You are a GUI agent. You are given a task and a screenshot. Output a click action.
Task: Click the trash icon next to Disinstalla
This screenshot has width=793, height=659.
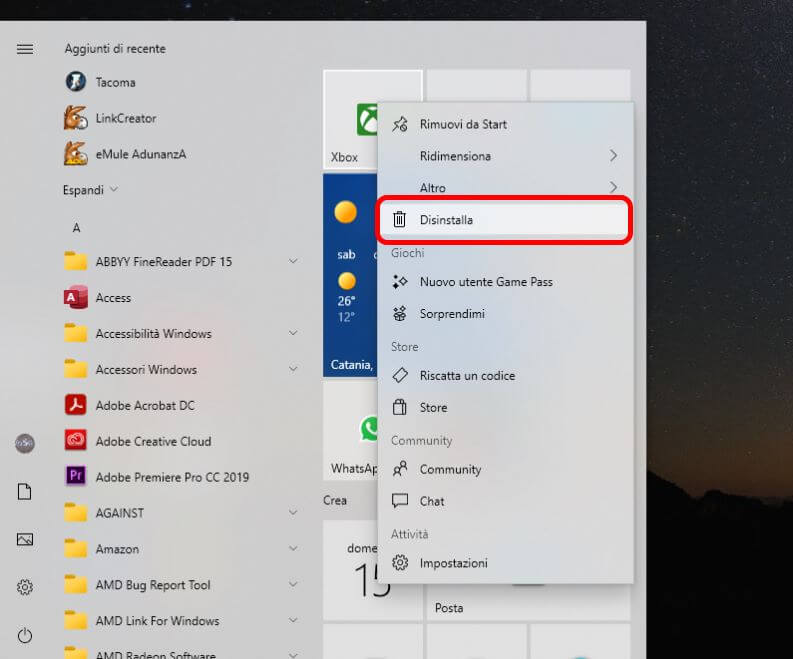click(x=400, y=219)
